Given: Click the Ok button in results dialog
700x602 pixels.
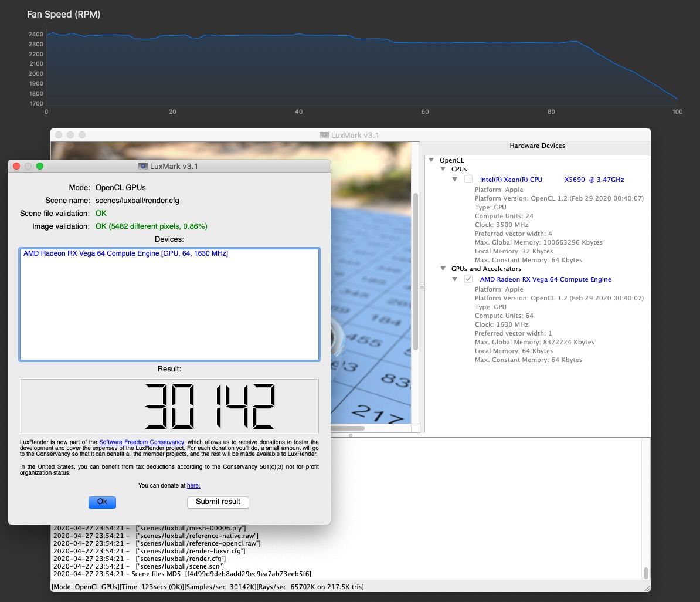Looking at the screenshot, I should point(102,502).
